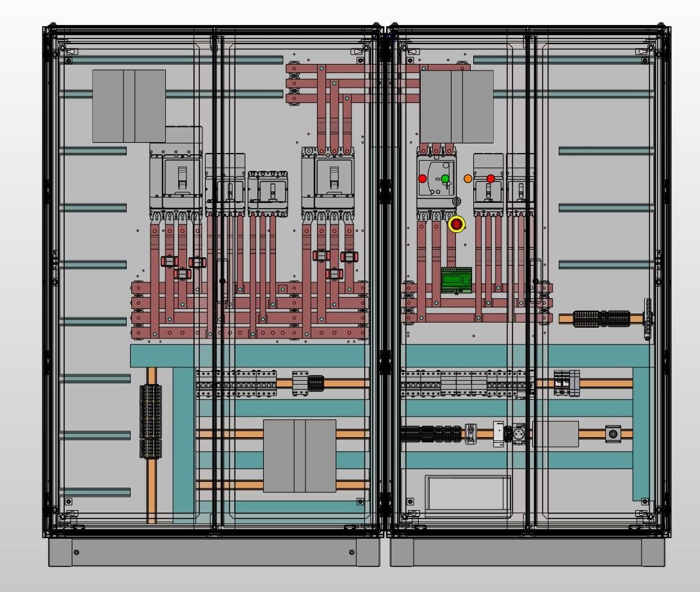
Task: Pick the red lamp left of the green lamp
Action: coord(422,179)
